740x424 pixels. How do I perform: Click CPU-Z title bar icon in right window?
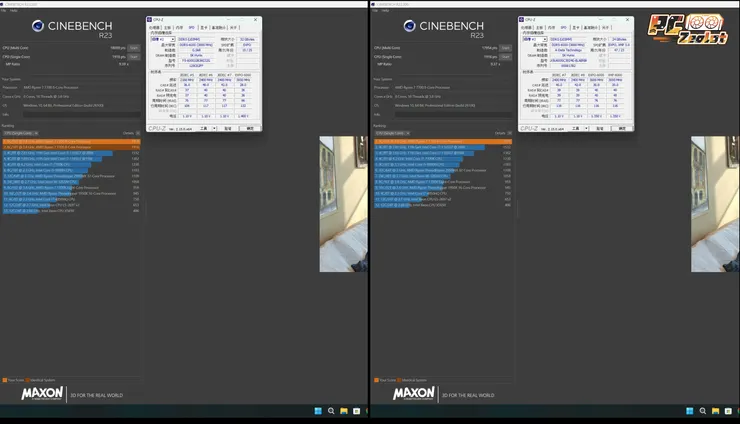pyautogui.click(x=521, y=20)
